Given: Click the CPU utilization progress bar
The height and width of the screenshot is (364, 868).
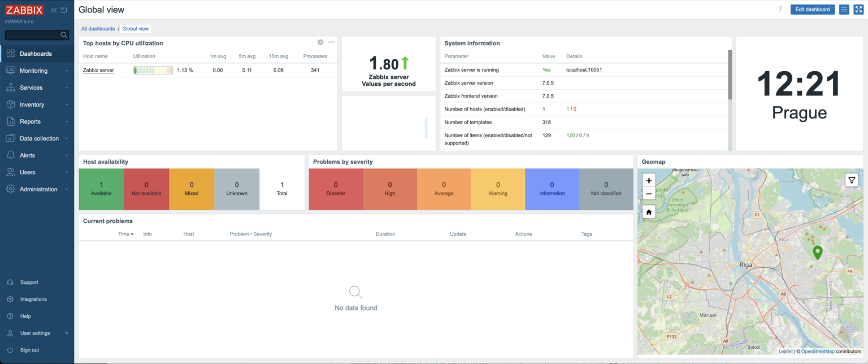Looking at the screenshot, I should pyautogui.click(x=153, y=70).
